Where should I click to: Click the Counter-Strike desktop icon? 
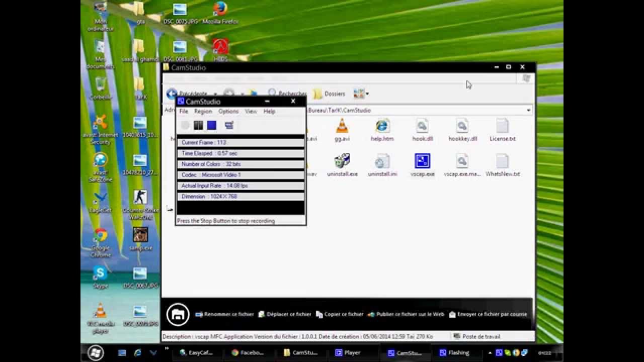[140, 205]
